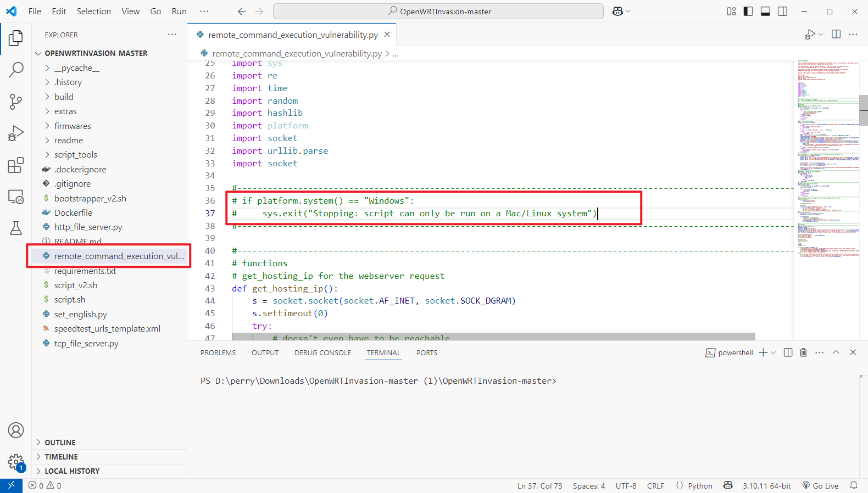
Task: Kill terminal trash icon
Action: [x=803, y=352]
